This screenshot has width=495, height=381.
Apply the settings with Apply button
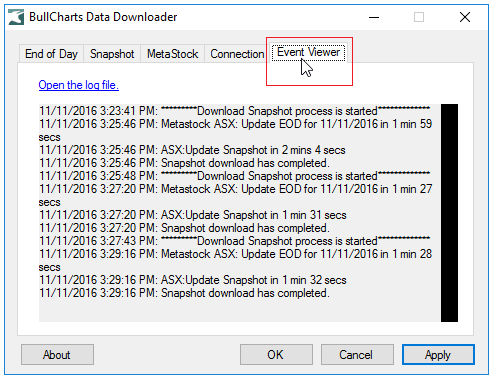pyautogui.click(x=438, y=355)
